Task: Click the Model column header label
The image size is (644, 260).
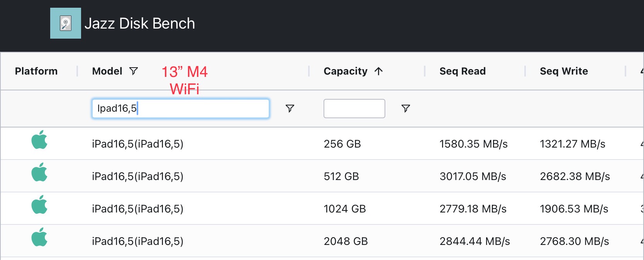Action: coord(107,71)
